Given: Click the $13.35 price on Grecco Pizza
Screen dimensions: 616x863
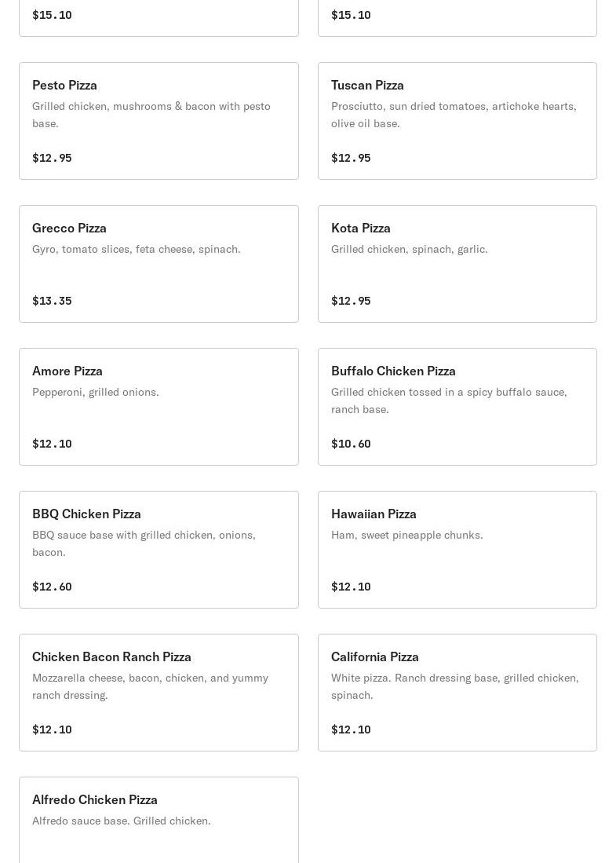Looking at the screenshot, I should (x=52, y=301).
